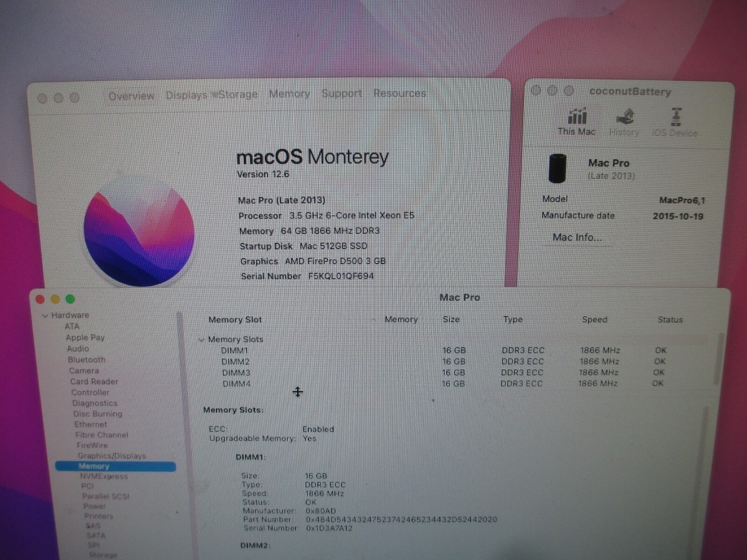The image size is (747, 560).
Task: Click the Mac Pro cylinder icon in coconutBattery
Action: pos(558,169)
